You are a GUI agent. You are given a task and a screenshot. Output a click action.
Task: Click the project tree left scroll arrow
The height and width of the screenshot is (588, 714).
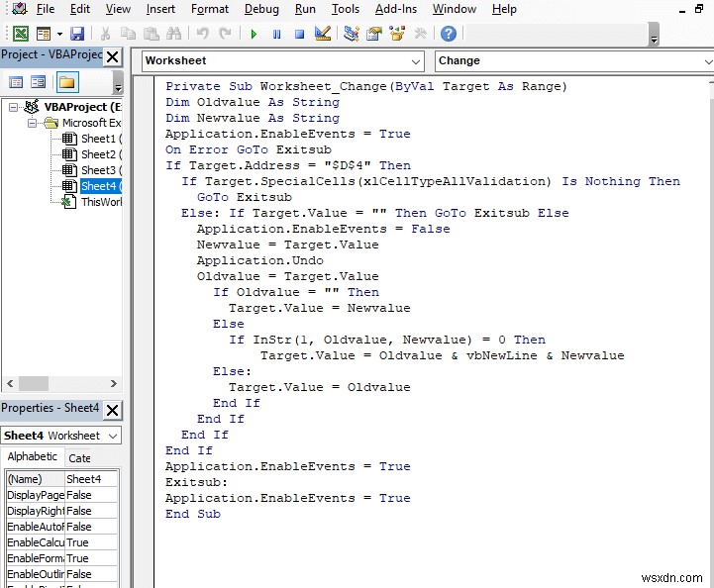click(x=10, y=384)
